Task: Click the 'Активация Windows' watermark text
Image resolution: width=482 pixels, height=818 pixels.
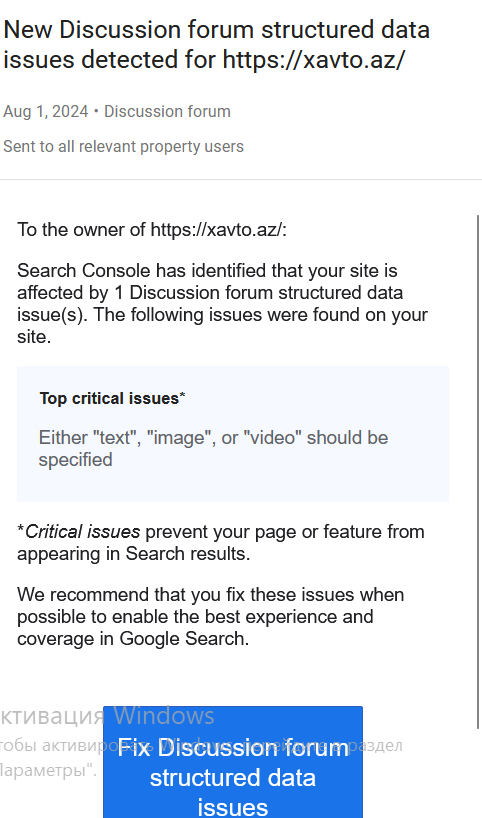Action: [x=107, y=716]
